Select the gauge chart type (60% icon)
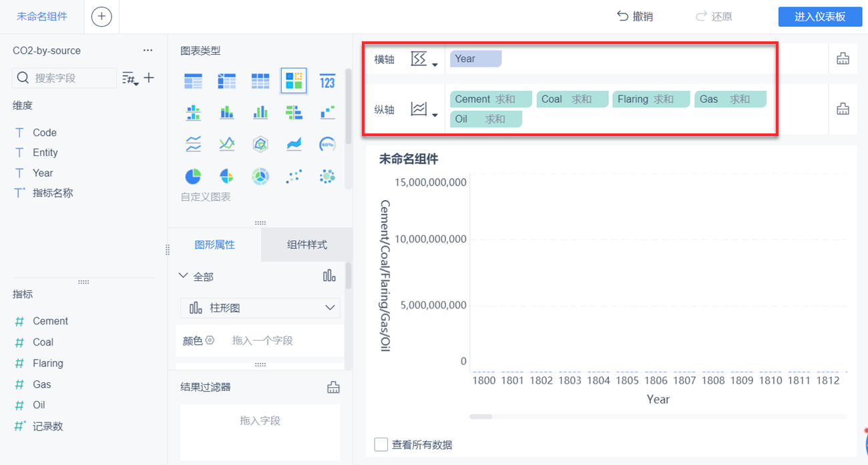This screenshot has height=465, width=868. tap(327, 143)
